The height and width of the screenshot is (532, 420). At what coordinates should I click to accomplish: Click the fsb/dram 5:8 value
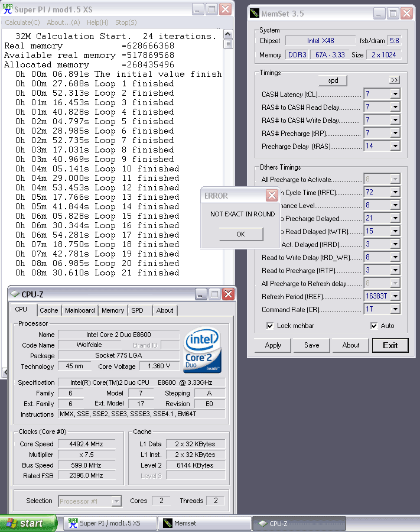click(x=394, y=41)
